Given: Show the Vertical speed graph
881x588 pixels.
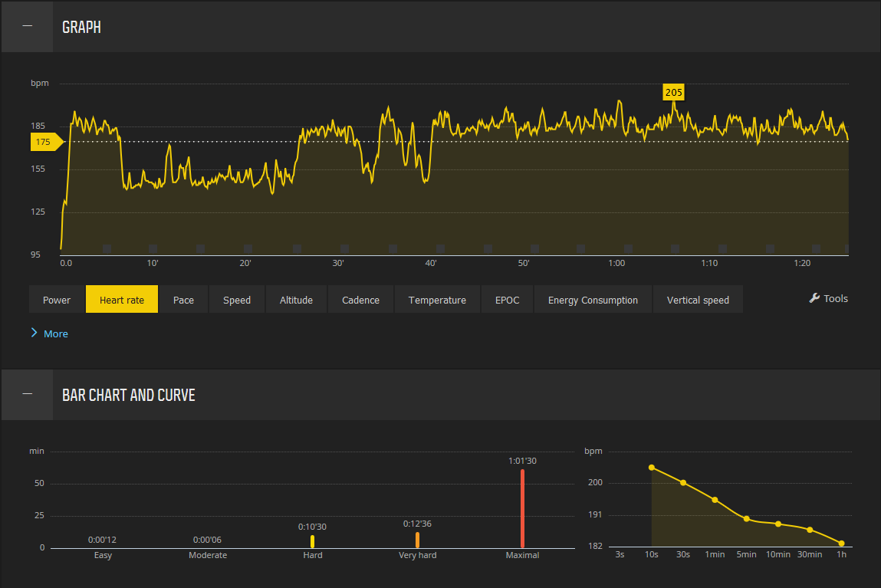Looking at the screenshot, I should [x=698, y=299].
